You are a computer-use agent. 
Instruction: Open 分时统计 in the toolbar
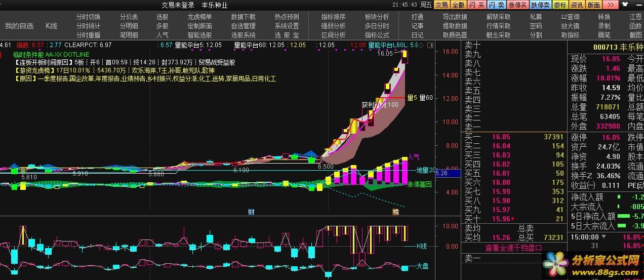coord(88,26)
